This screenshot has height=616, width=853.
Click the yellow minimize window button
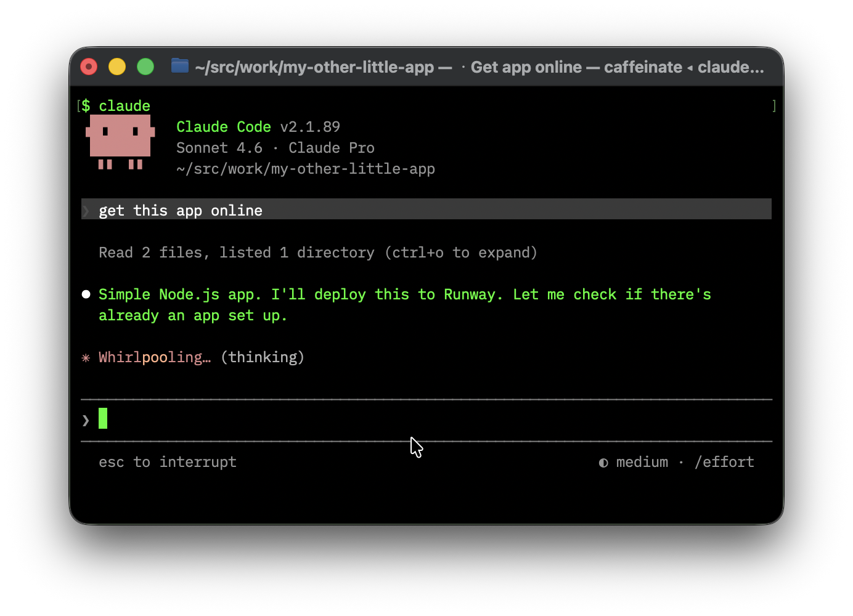pyautogui.click(x=117, y=67)
